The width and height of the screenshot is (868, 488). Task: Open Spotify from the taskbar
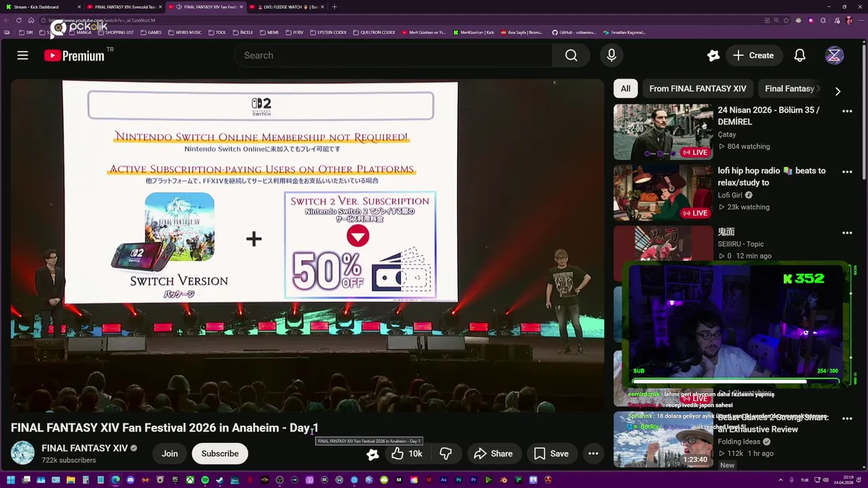pyautogui.click(x=205, y=481)
